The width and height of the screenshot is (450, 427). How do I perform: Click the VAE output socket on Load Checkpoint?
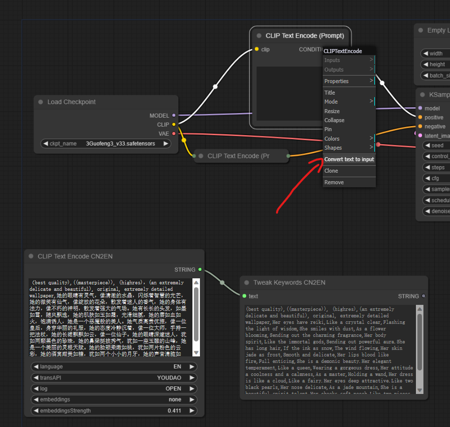pos(174,134)
